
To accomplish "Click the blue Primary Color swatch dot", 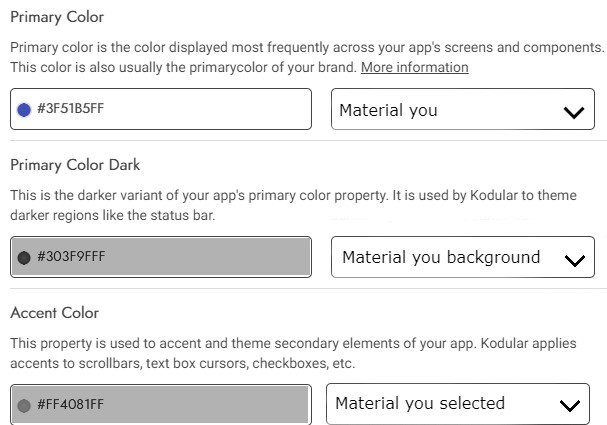I will (24, 110).
